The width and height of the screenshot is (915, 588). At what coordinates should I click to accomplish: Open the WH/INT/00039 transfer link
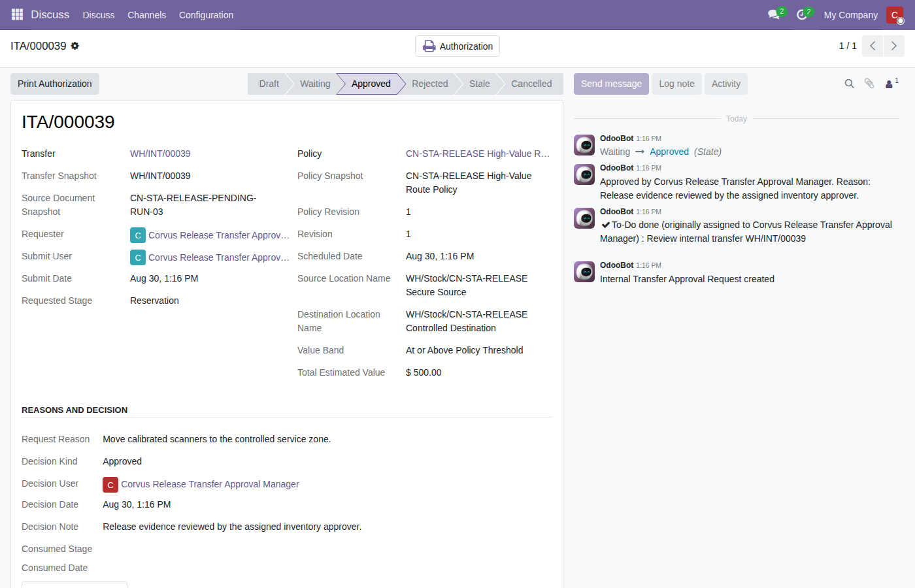coord(160,154)
